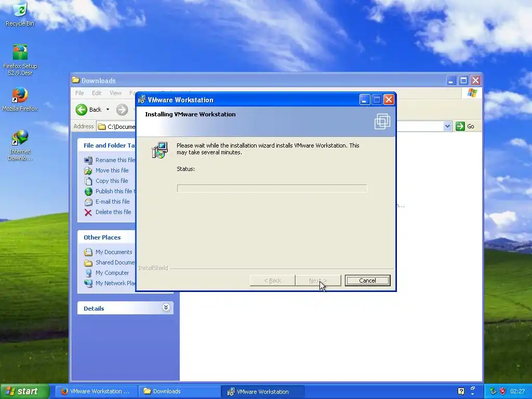The width and height of the screenshot is (532, 399).
Task: Open My Computer under Other Places
Action: pyautogui.click(x=112, y=273)
